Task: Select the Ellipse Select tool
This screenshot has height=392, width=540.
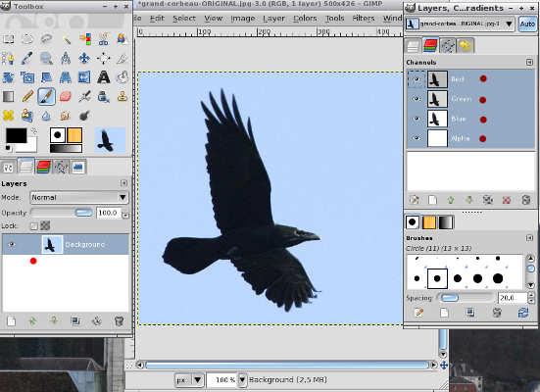Action: coord(27,39)
